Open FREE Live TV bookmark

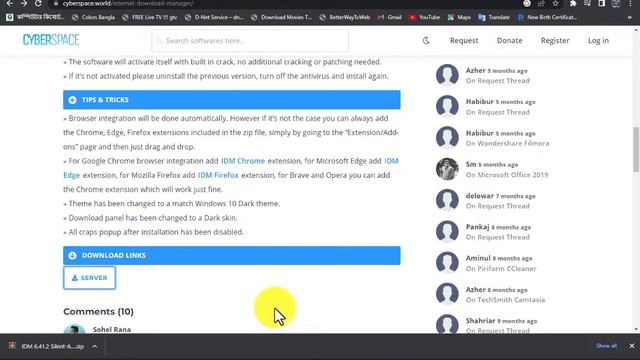[149, 17]
